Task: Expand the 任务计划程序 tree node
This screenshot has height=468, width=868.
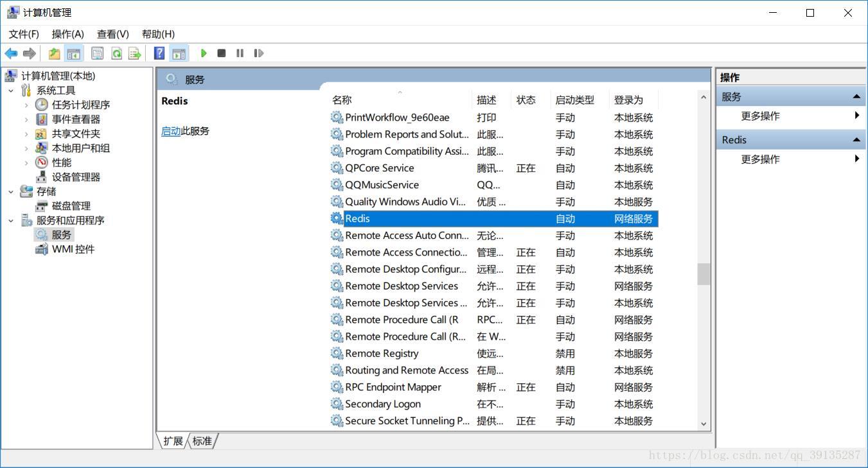Action: (x=26, y=105)
